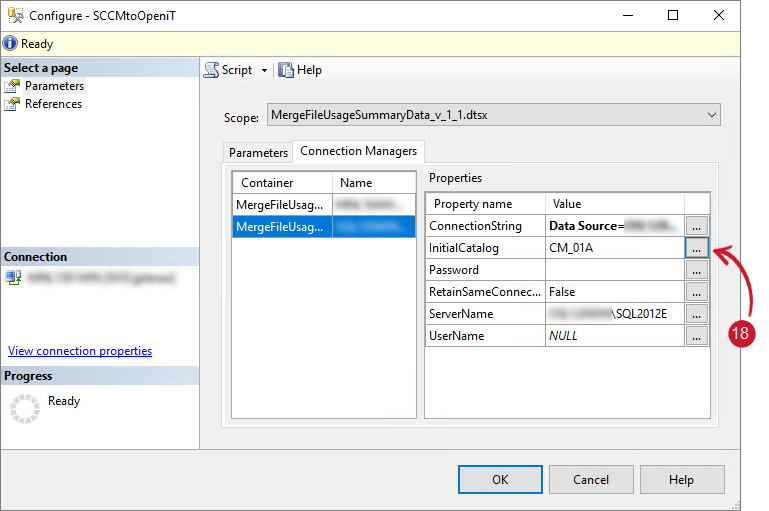This screenshot has height=511, width=769.
Task: Select the CM_01A InitialCatalog value
Action: coord(615,248)
